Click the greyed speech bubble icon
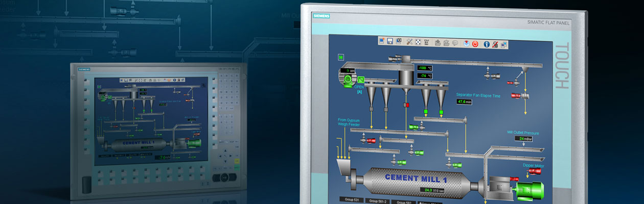This screenshot has width=644, height=204. pos(455,43)
